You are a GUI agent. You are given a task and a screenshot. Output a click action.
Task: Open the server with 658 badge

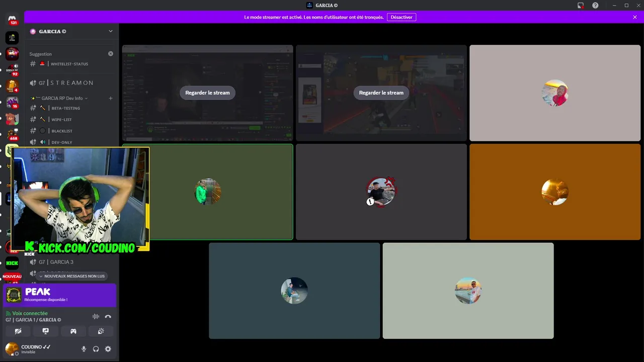click(x=12, y=135)
